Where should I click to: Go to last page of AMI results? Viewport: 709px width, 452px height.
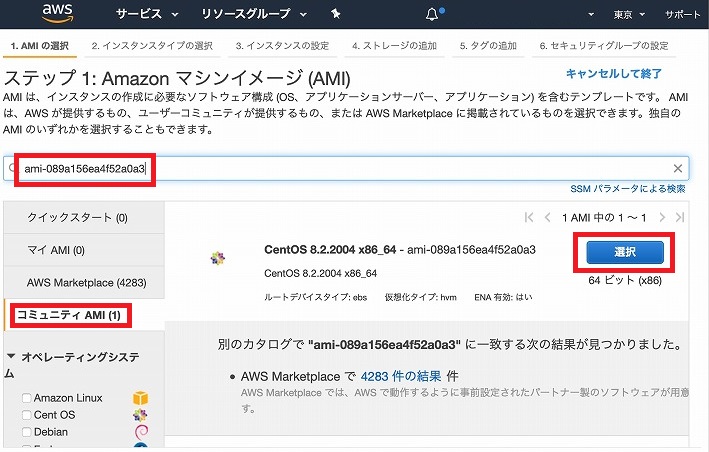point(680,217)
